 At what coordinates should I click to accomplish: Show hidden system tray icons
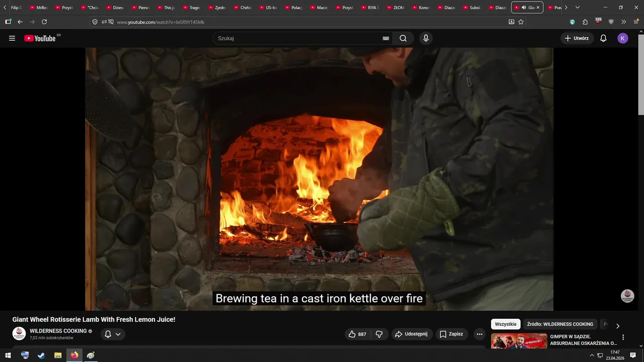pyautogui.click(x=592, y=355)
